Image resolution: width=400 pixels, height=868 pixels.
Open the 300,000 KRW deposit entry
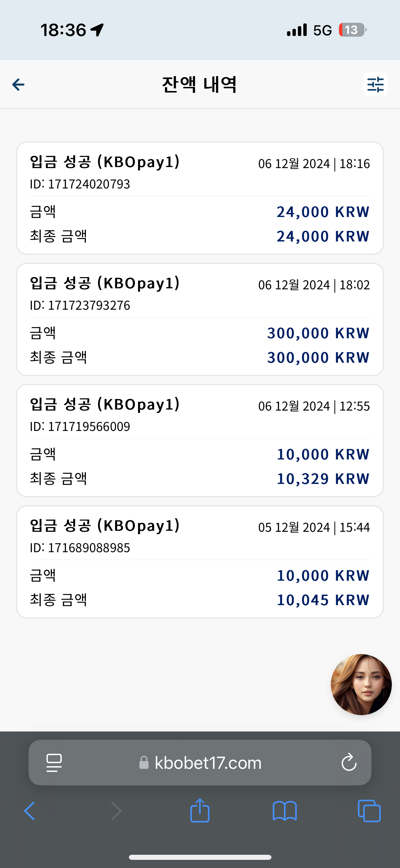[x=200, y=319]
